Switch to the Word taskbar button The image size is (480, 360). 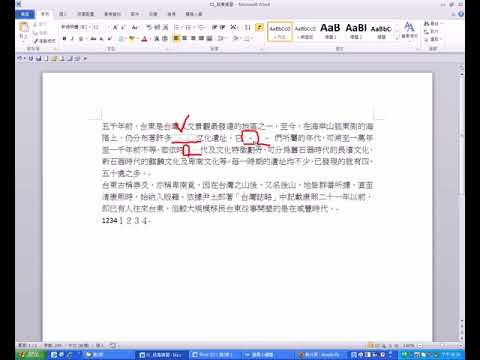[x=161, y=355]
